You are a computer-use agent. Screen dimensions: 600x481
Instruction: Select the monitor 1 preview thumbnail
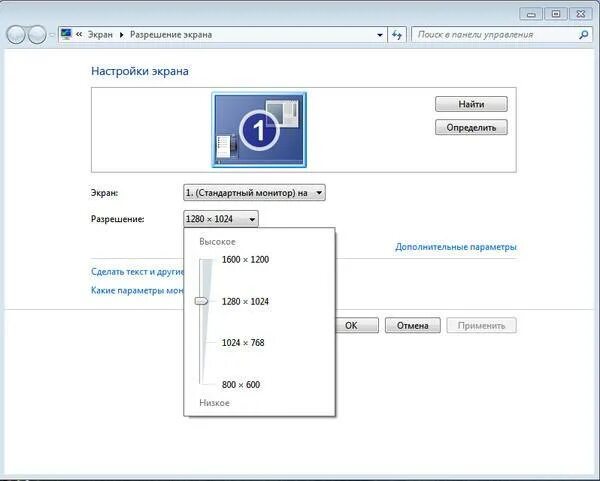tap(259, 130)
